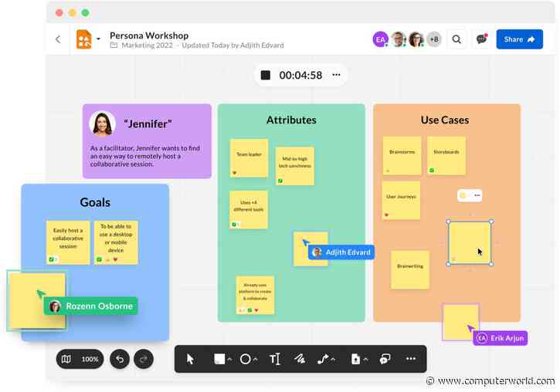Screen dimensions: 560x392
Task: Click the sticky note color swatch popup
Action: (x=463, y=195)
